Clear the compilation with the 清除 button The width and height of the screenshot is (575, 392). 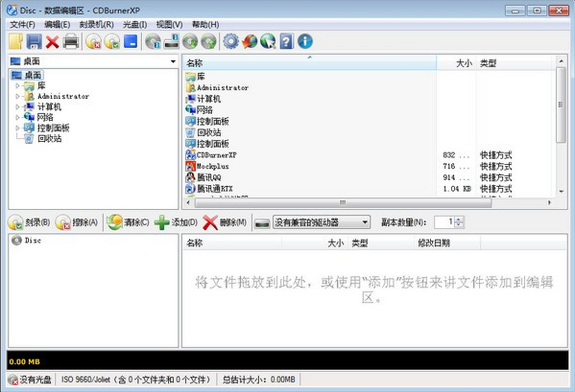[128, 222]
